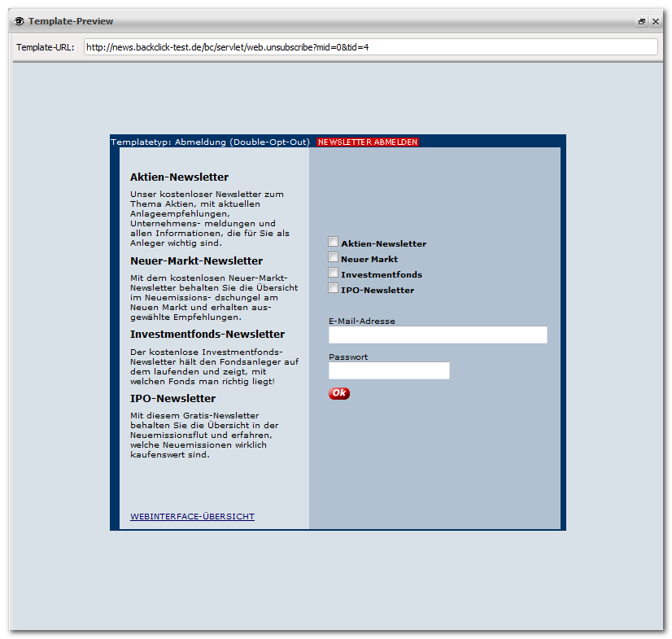The image size is (672, 639).
Task: Click the Aktien-Newsletter heading
Action: tap(179, 177)
